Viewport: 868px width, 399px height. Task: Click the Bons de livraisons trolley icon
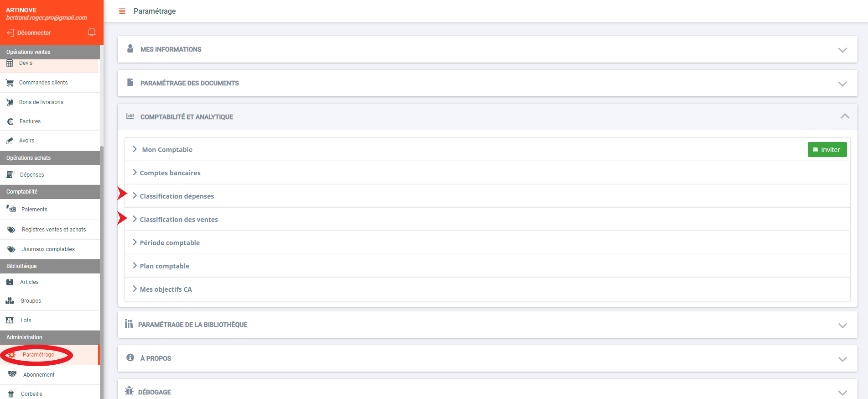(x=10, y=102)
